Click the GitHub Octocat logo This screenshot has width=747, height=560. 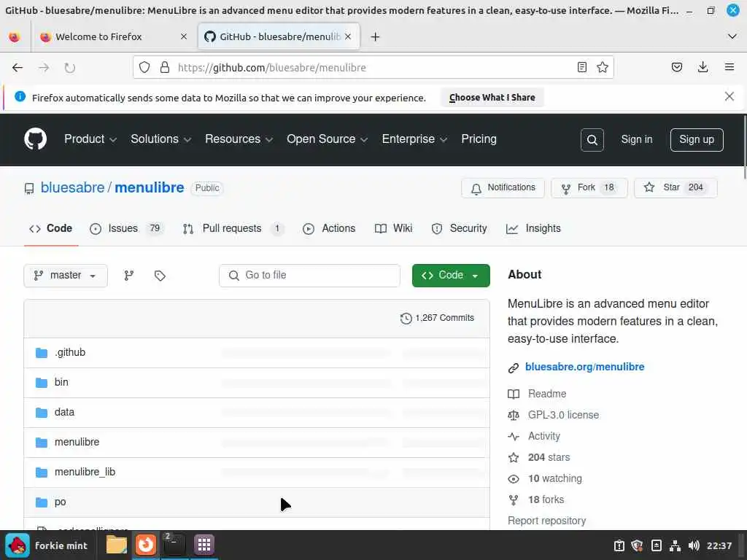click(35, 139)
